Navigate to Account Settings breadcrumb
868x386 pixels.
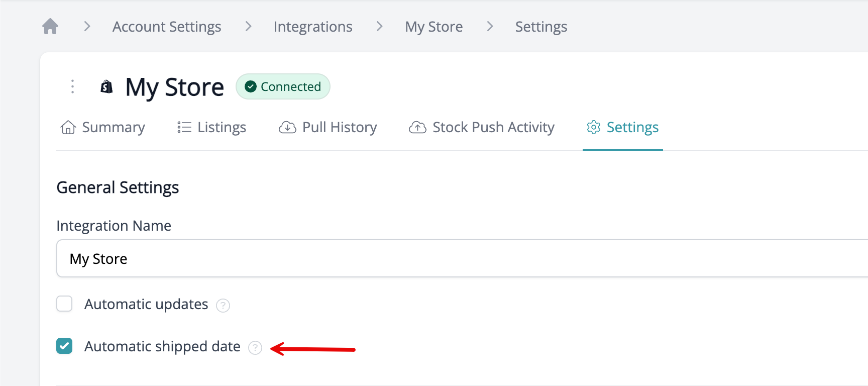coord(167,27)
